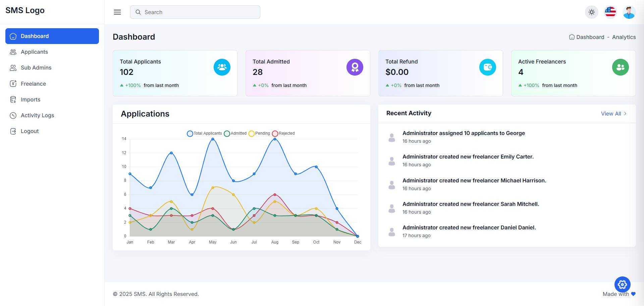Open the user profile avatar menu
Viewport: 644px width, 306px height.
(629, 12)
